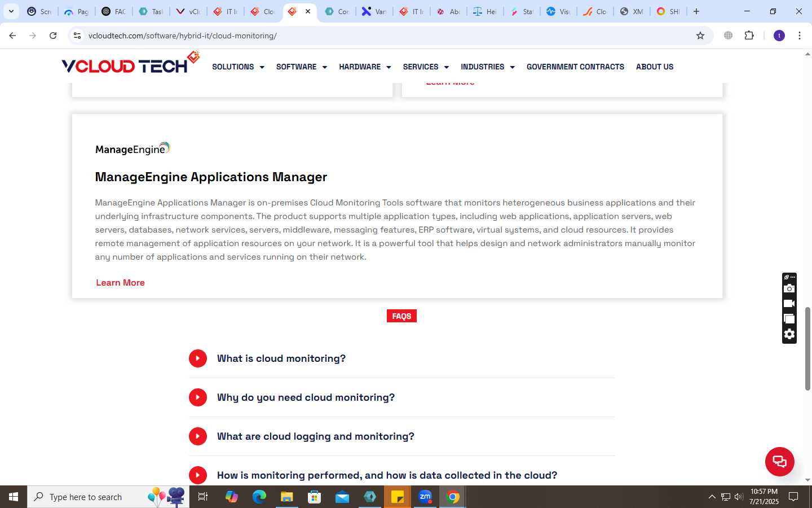Click Task View button in taskbar
812x508 pixels.
(x=203, y=497)
